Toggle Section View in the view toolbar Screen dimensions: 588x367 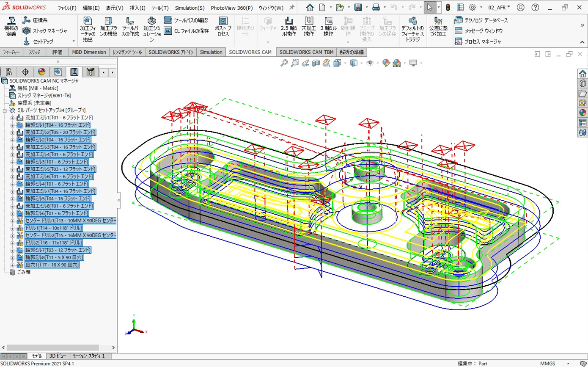316,63
